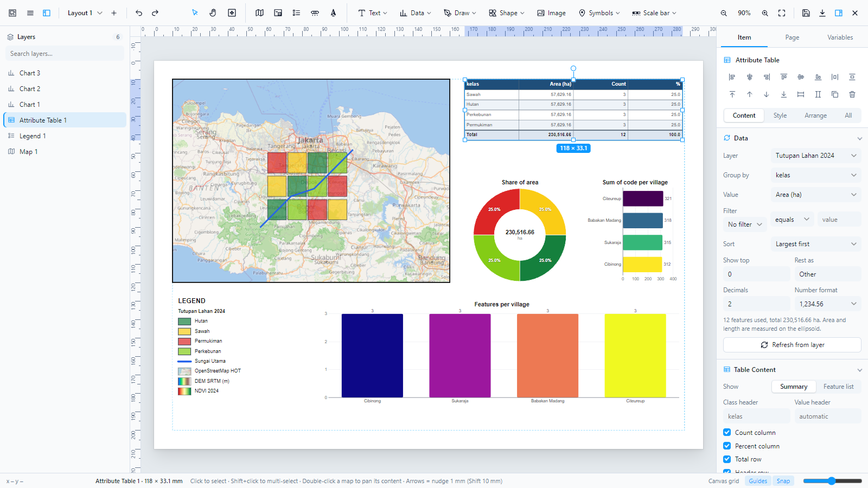Open the Layer dropdown Tutupan Lahan 2024
The width and height of the screenshot is (868, 488).
[816, 156]
